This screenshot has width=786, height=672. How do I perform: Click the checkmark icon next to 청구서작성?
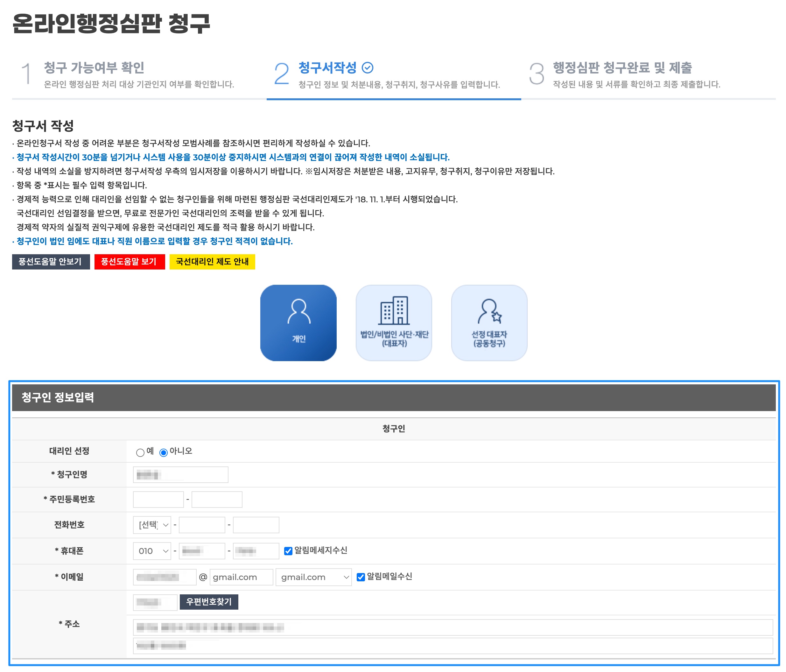click(x=367, y=68)
